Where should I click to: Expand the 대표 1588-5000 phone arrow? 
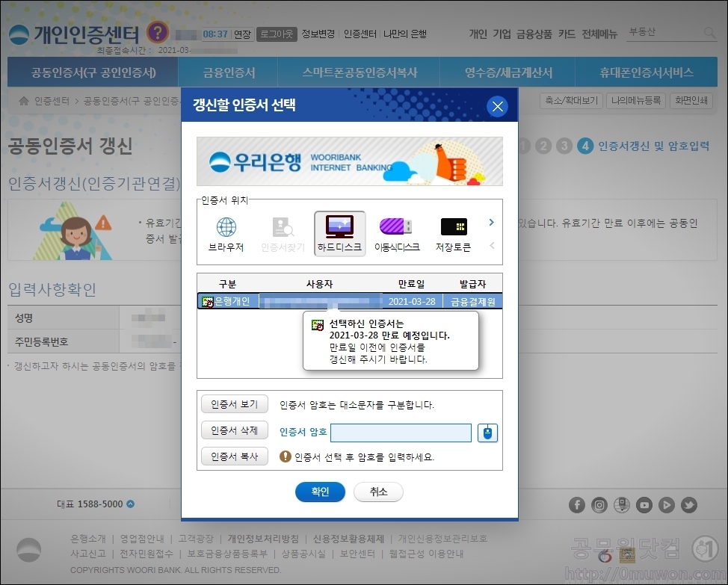coord(131,504)
